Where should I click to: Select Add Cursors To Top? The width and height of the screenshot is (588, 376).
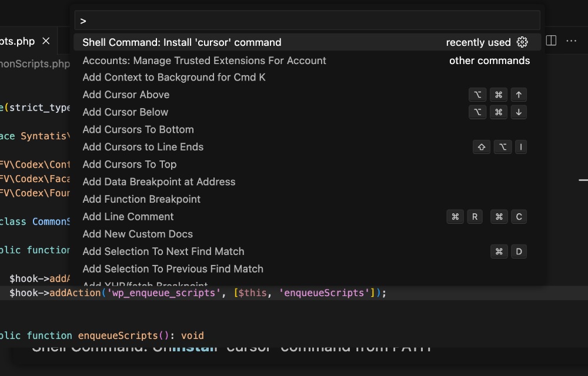[307, 164]
